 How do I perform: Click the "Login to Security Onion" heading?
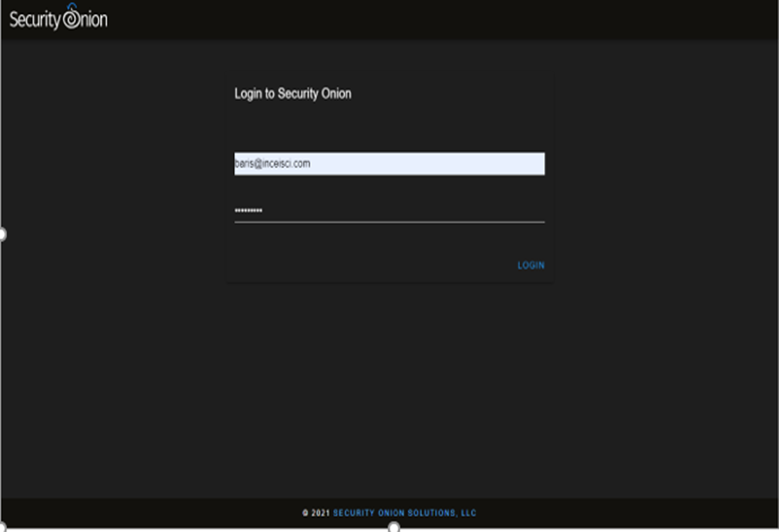(x=293, y=94)
